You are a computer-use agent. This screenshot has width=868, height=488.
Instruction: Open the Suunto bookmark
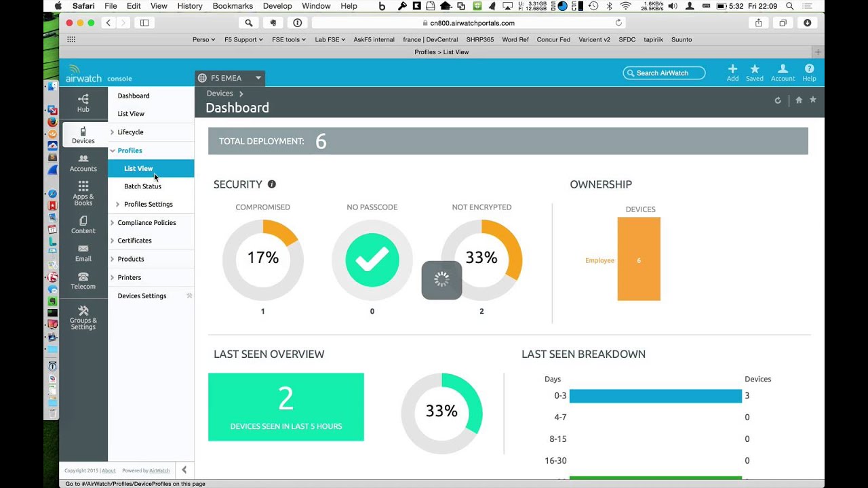pyautogui.click(x=682, y=39)
